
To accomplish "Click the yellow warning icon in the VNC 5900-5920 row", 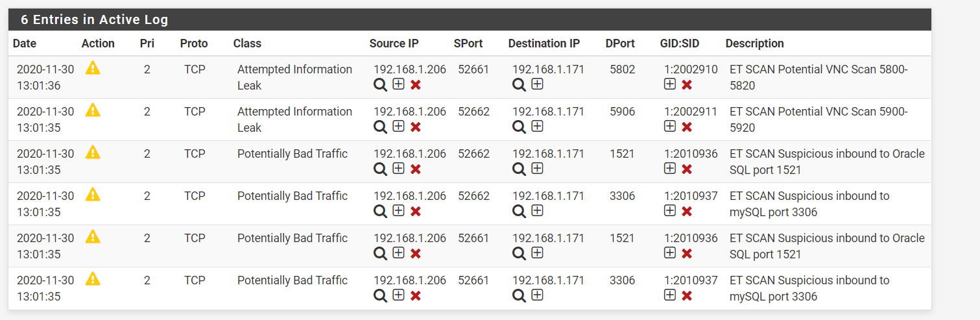I will [93, 110].
